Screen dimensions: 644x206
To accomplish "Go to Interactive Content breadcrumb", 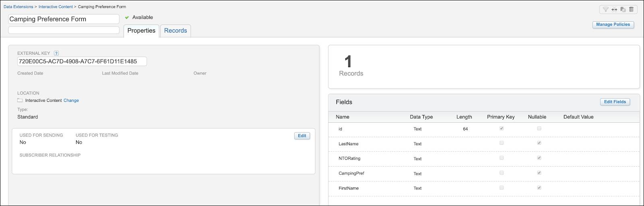I will click(x=56, y=7).
